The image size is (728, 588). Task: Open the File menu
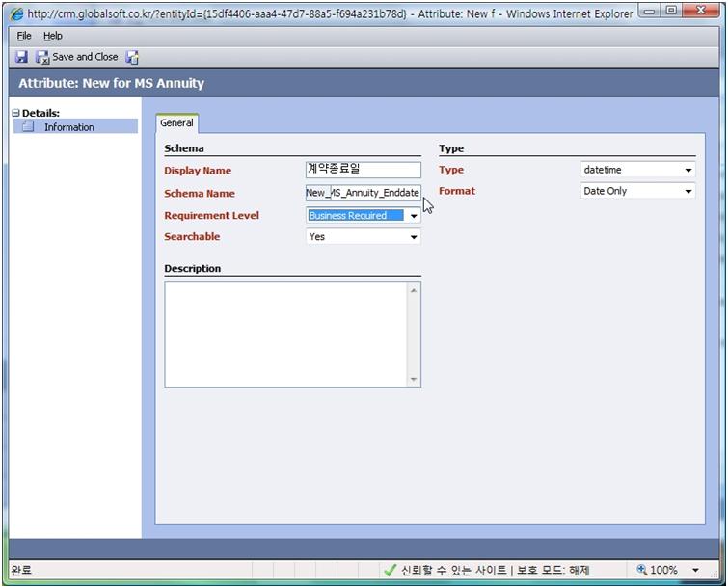(24, 36)
